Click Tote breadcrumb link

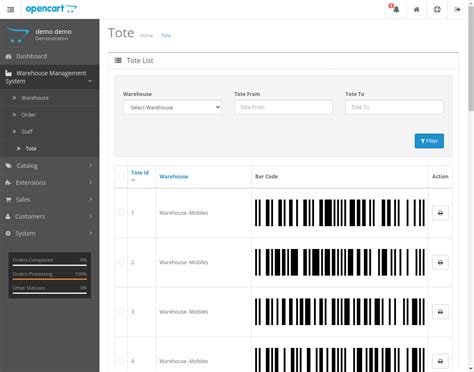[166, 35]
